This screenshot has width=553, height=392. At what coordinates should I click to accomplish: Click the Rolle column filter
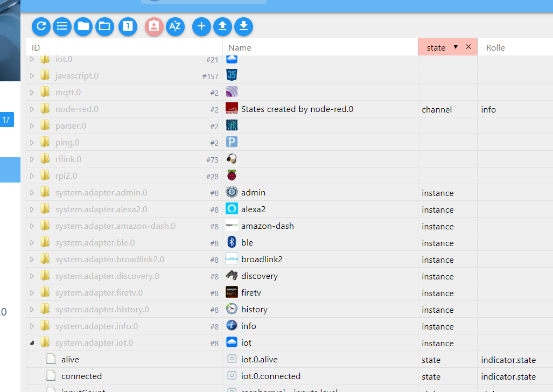pos(515,47)
